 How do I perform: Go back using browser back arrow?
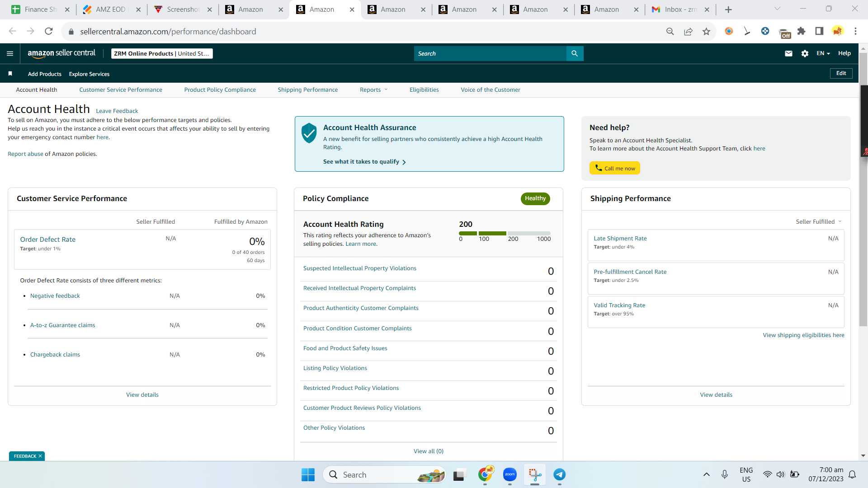point(12,31)
